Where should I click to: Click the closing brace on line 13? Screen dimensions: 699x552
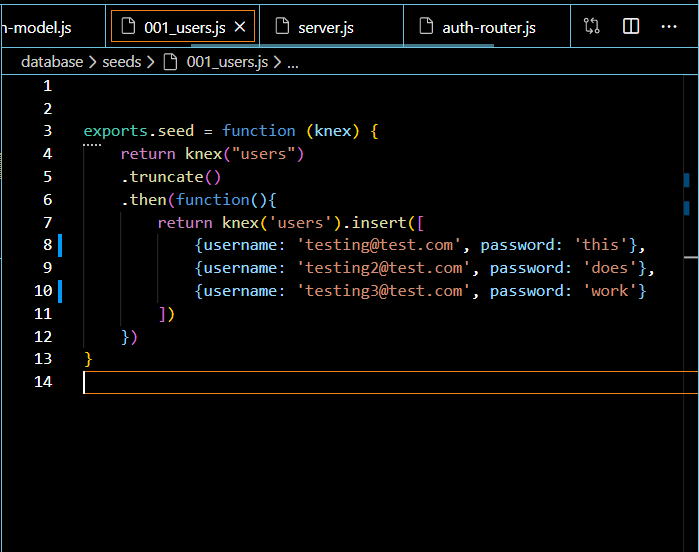pos(88,359)
